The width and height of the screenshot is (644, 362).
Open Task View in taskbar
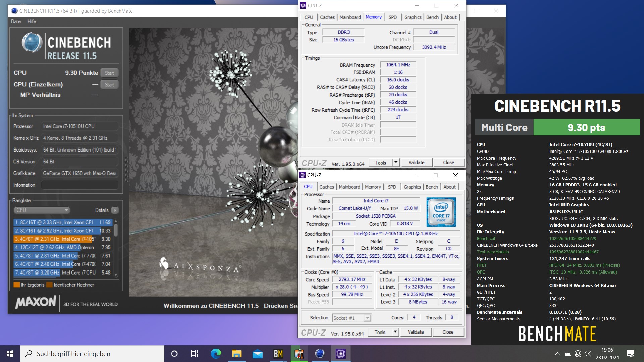pos(195,354)
